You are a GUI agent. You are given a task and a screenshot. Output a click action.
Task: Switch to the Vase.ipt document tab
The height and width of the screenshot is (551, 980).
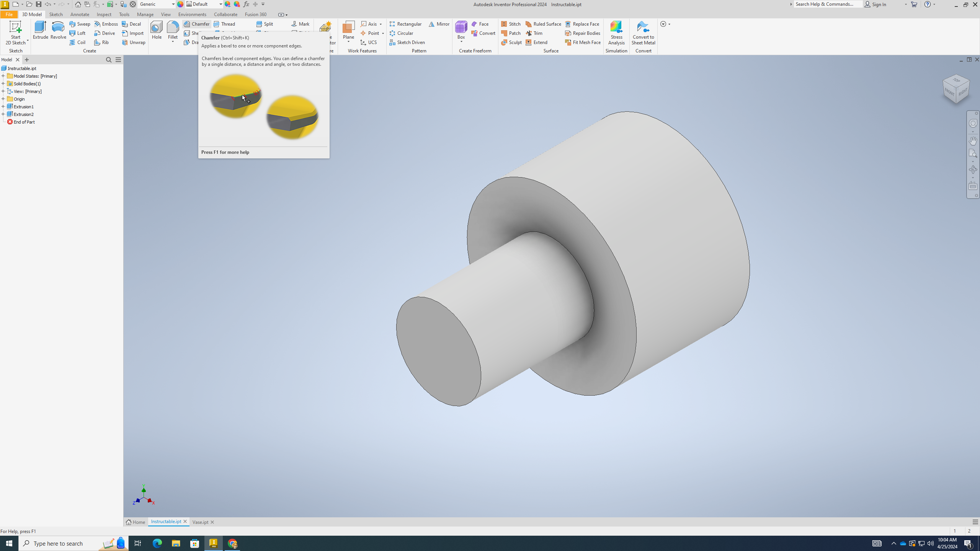click(x=200, y=522)
